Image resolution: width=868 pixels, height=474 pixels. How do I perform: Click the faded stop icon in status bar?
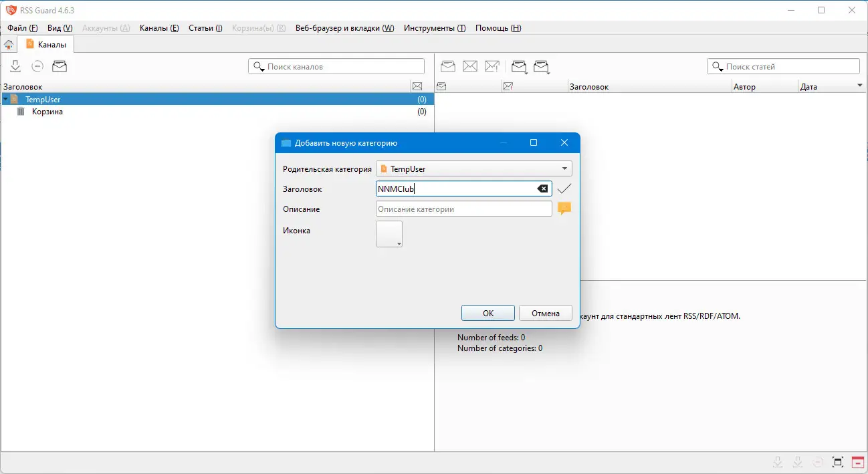pyautogui.click(x=818, y=462)
